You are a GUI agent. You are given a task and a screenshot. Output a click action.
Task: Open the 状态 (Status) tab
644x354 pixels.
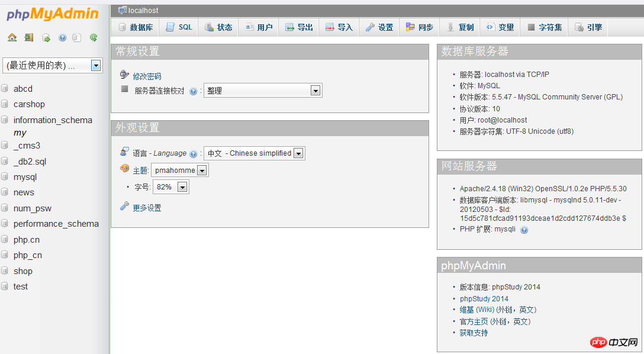[x=218, y=27]
